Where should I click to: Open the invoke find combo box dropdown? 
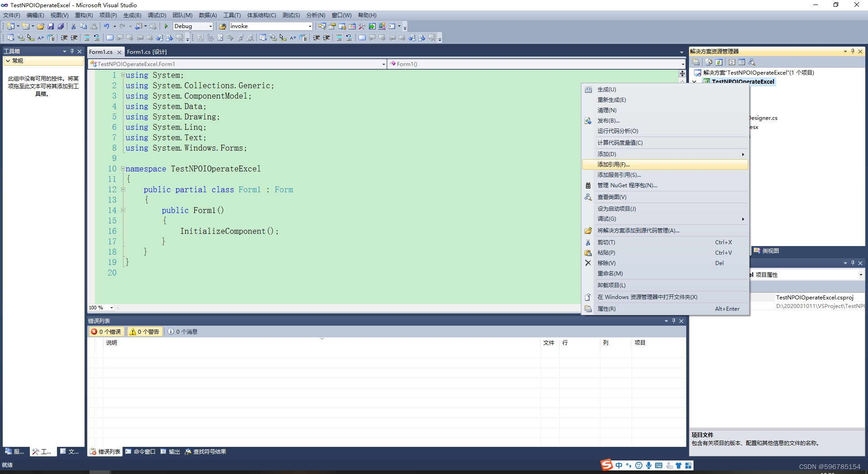point(310,26)
